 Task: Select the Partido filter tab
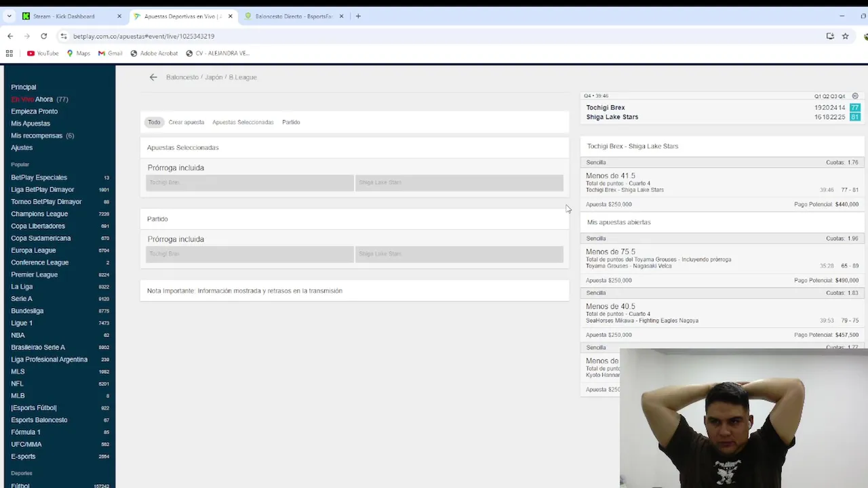tap(291, 122)
